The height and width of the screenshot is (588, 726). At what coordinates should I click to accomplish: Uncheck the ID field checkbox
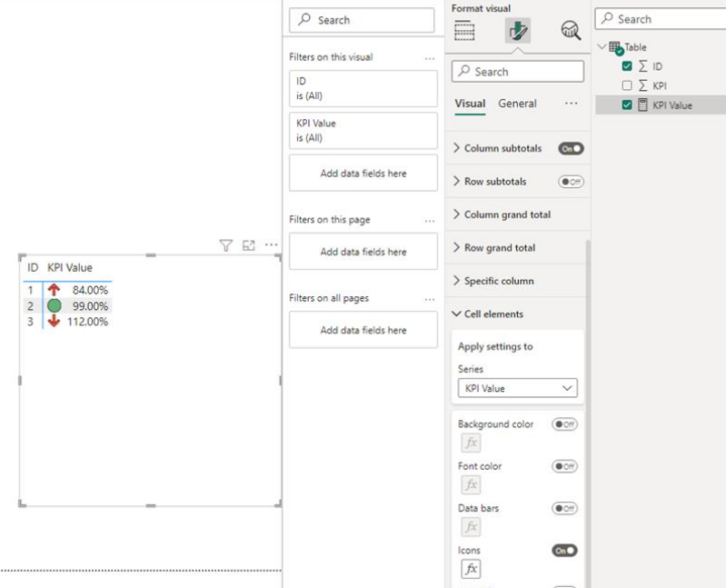point(627,66)
